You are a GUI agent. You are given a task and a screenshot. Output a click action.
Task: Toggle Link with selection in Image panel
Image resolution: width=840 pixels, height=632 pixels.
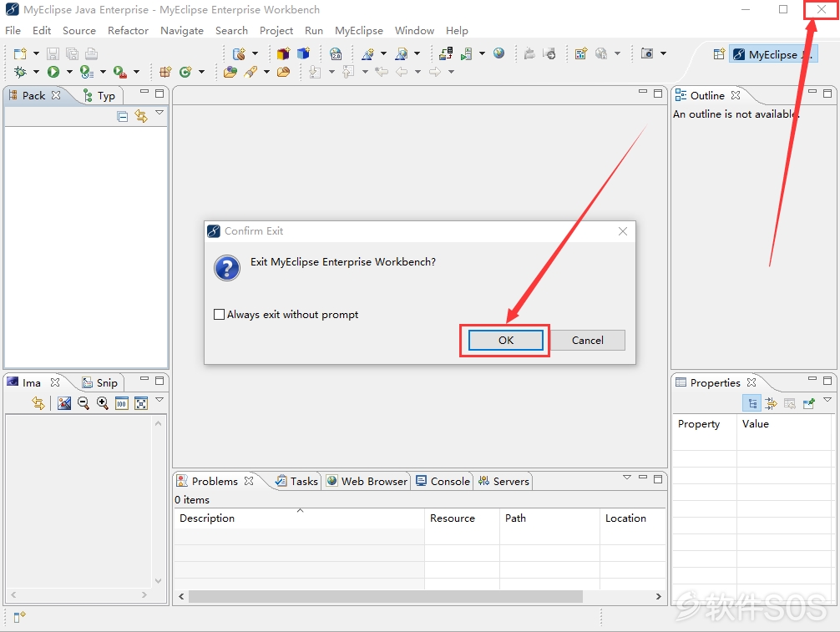click(38, 403)
